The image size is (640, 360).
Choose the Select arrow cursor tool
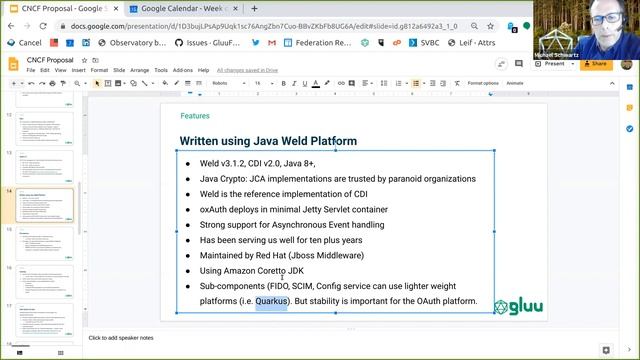97,83
